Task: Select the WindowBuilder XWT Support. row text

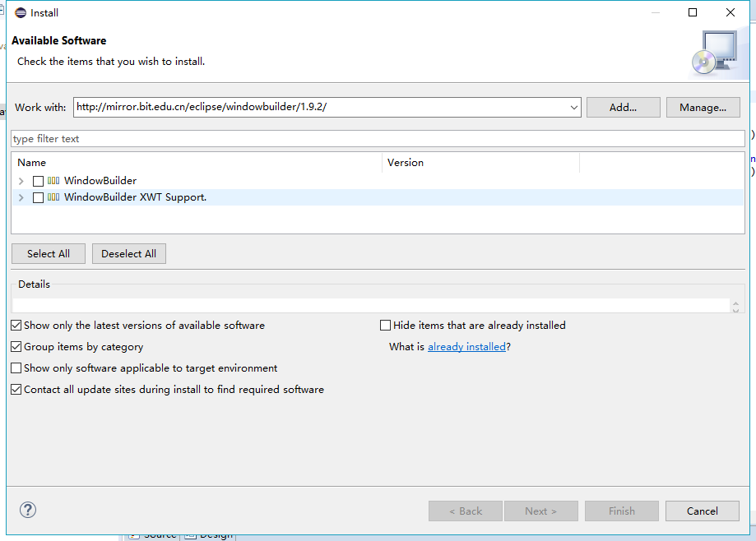Action: pyautogui.click(x=136, y=197)
